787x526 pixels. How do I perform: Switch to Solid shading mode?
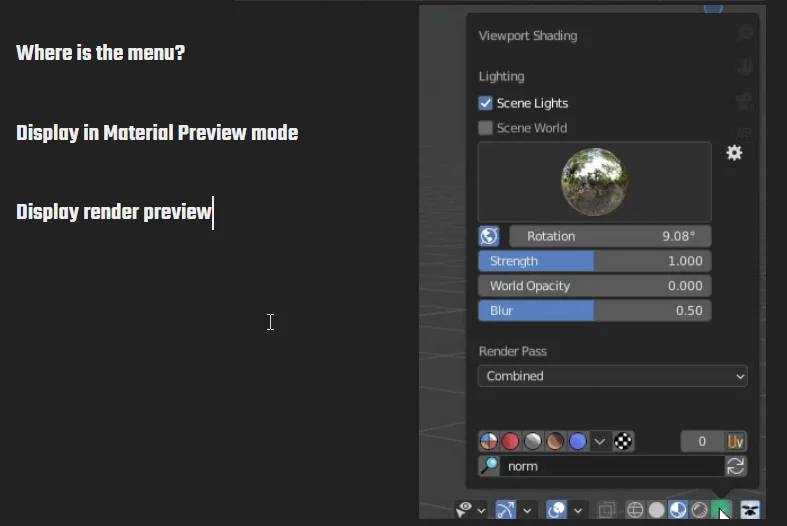pos(657,510)
